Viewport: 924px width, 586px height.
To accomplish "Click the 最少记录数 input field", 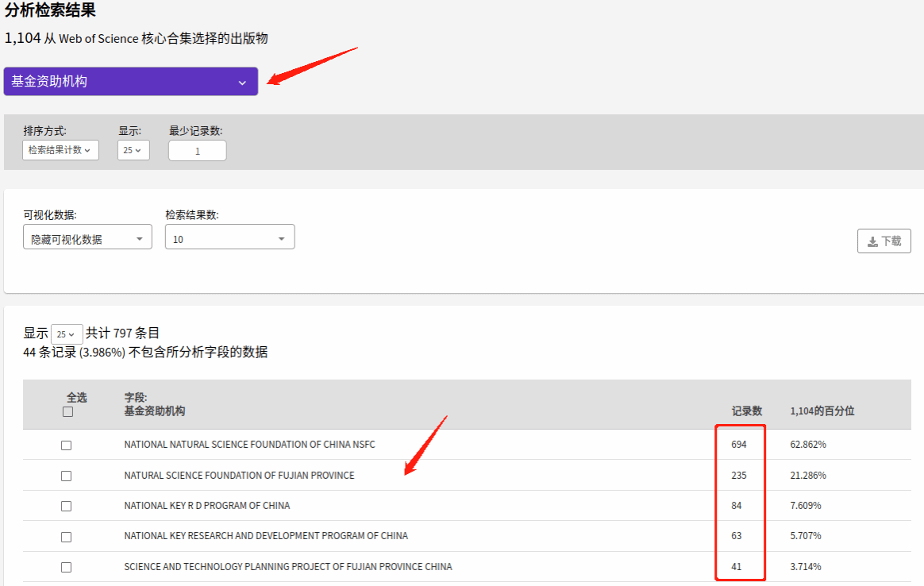I will coord(198,151).
